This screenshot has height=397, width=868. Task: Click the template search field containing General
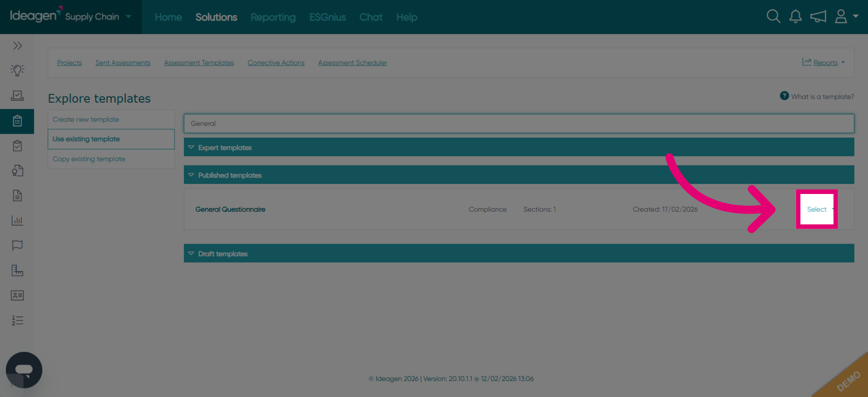point(519,123)
